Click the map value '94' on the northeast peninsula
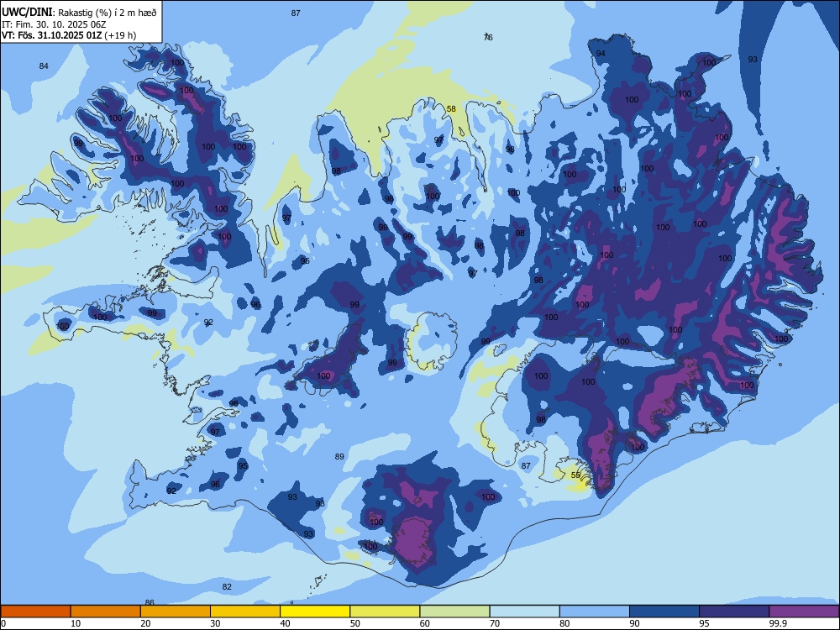This screenshot has width=840, height=630. [x=601, y=53]
